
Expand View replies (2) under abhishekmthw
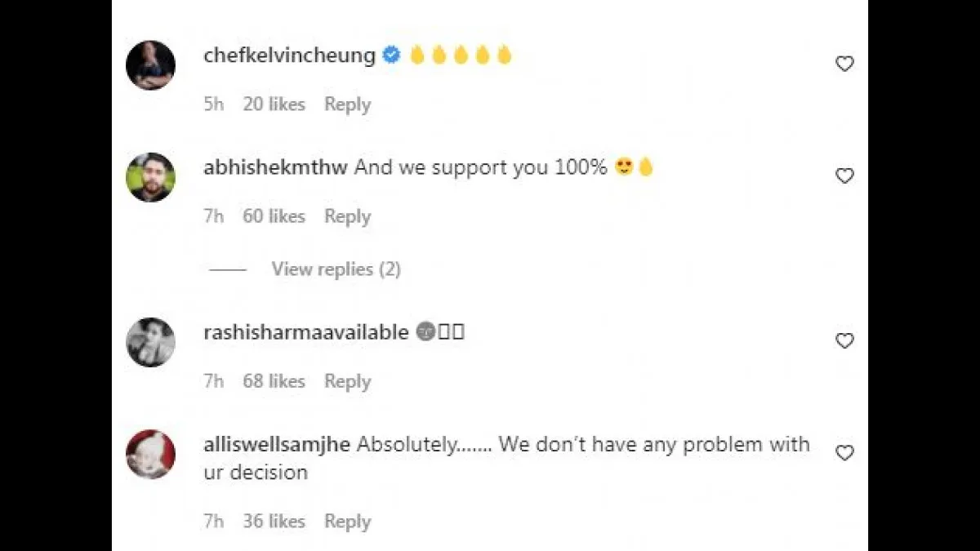click(336, 269)
